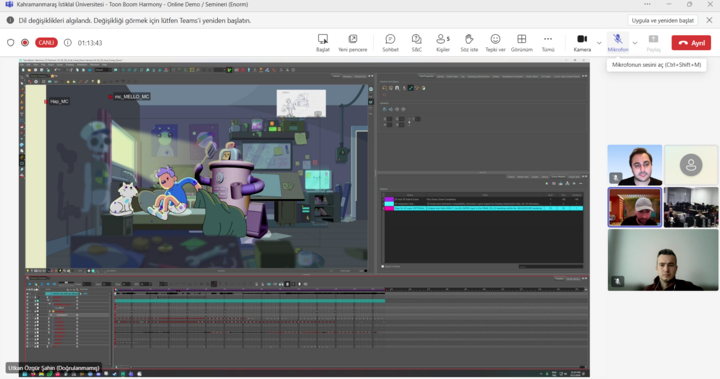Click the CANLI live badge
Viewport: 720px width, 379px height.
46,43
